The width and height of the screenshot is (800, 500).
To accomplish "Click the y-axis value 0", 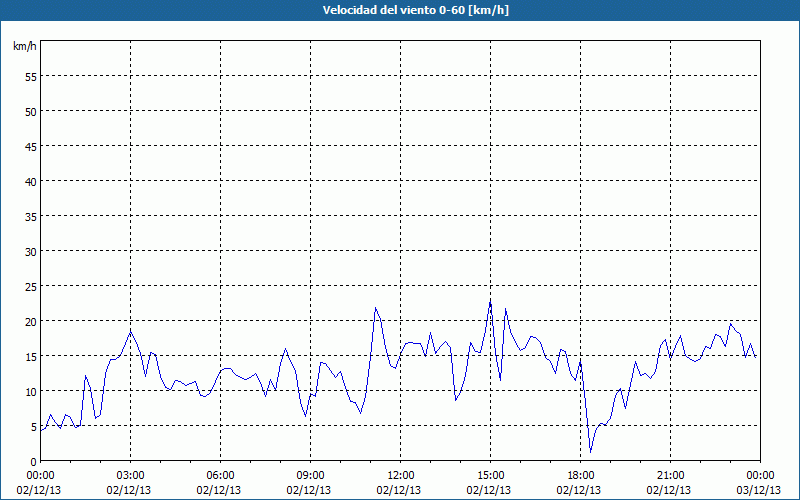I will [34, 462].
